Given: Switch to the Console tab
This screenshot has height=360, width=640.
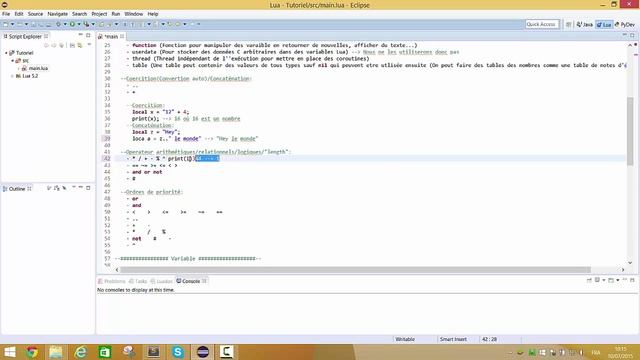Looking at the screenshot, I should 191,281.
